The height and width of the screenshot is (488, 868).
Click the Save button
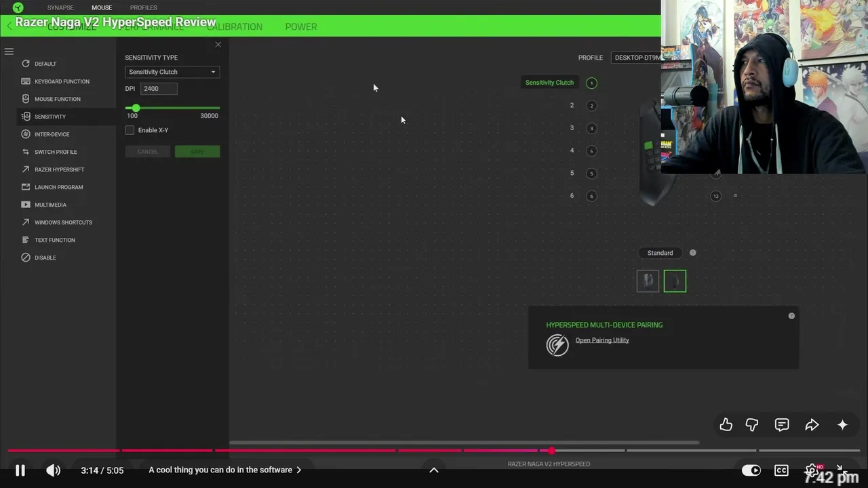[x=197, y=151]
